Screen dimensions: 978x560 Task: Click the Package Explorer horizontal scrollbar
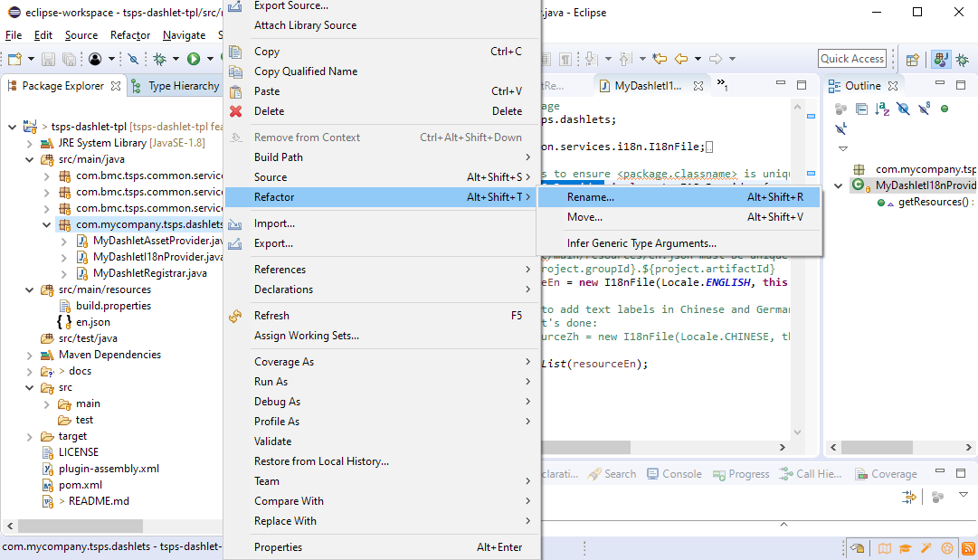(x=81, y=526)
